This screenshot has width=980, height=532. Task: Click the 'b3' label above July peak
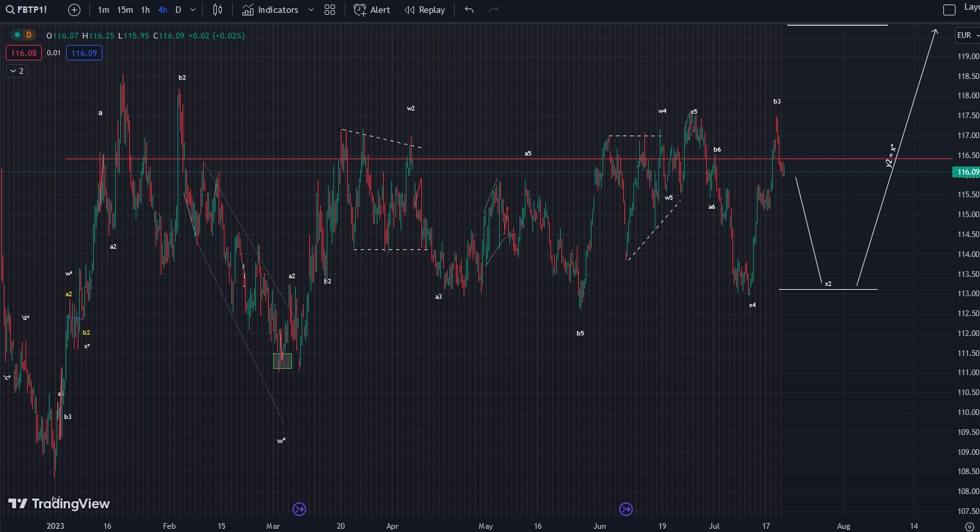[x=777, y=102]
